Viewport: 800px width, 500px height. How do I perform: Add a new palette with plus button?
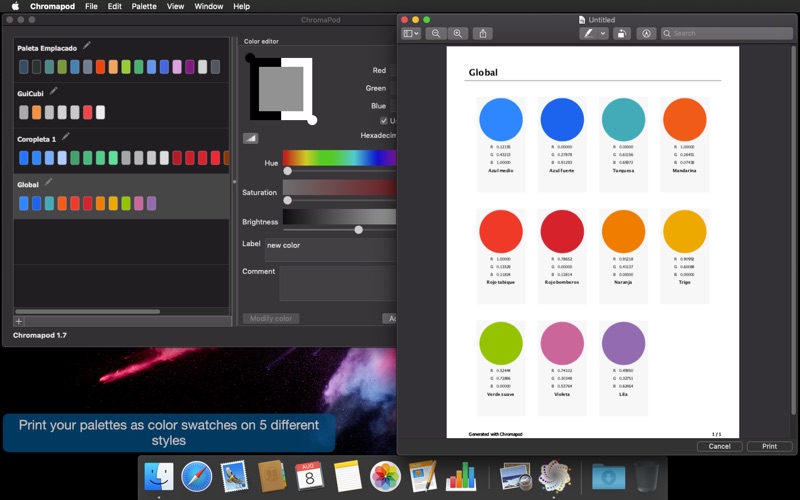(19, 321)
